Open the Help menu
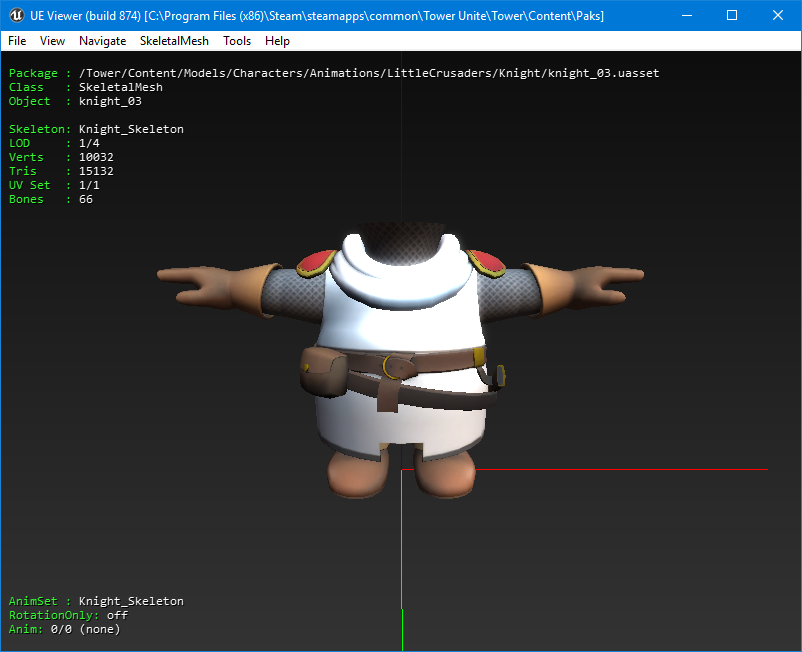The width and height of the screenshot is (802, 652). pos(277,41)
